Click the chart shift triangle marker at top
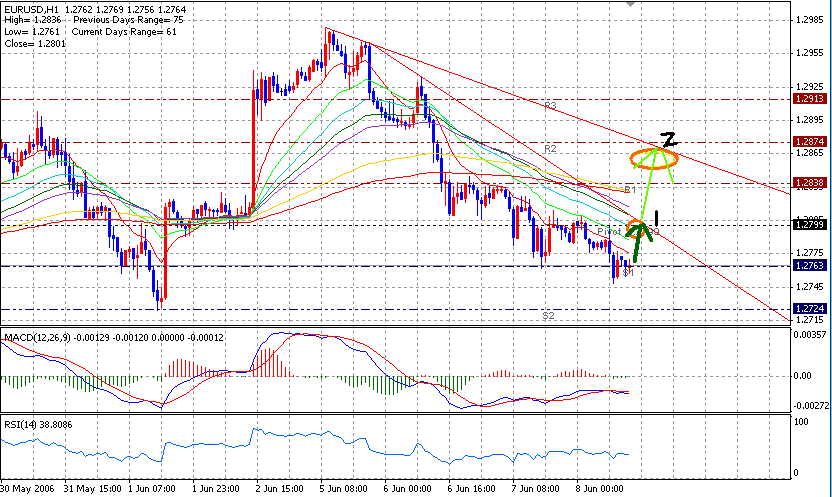This screenshot has height=497, width=832. coord(630,4)
